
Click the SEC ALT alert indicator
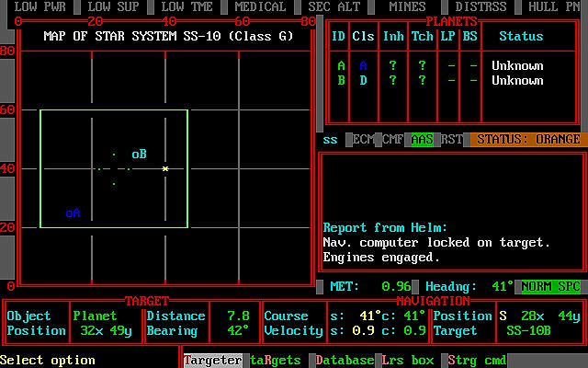click(x=334, y=6)
